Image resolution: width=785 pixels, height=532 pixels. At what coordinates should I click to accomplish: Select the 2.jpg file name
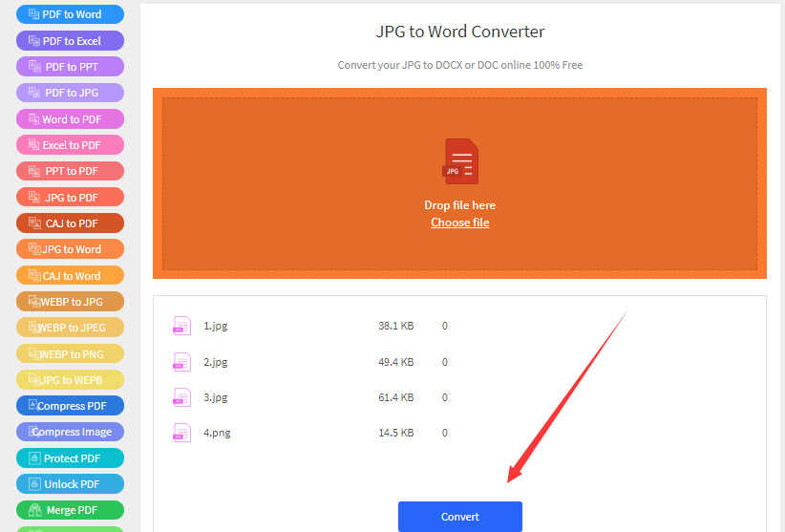215,362
